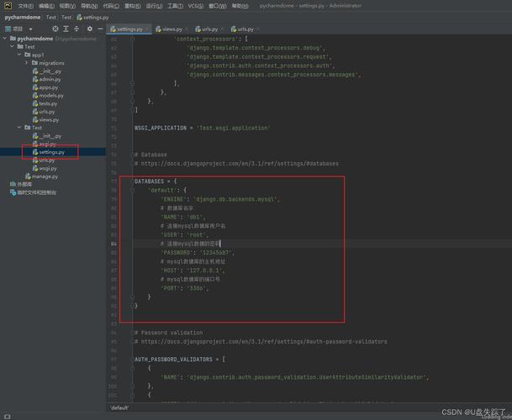
Task: Collapse the app1 folder node
Action: 19,55
